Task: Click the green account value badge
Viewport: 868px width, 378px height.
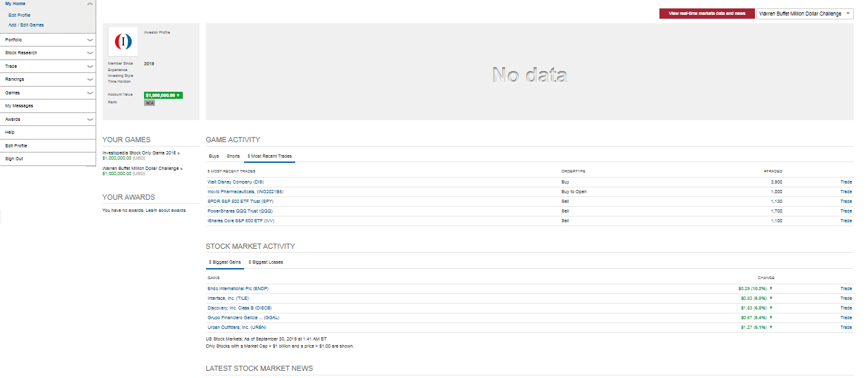Action: pos(163,95)
